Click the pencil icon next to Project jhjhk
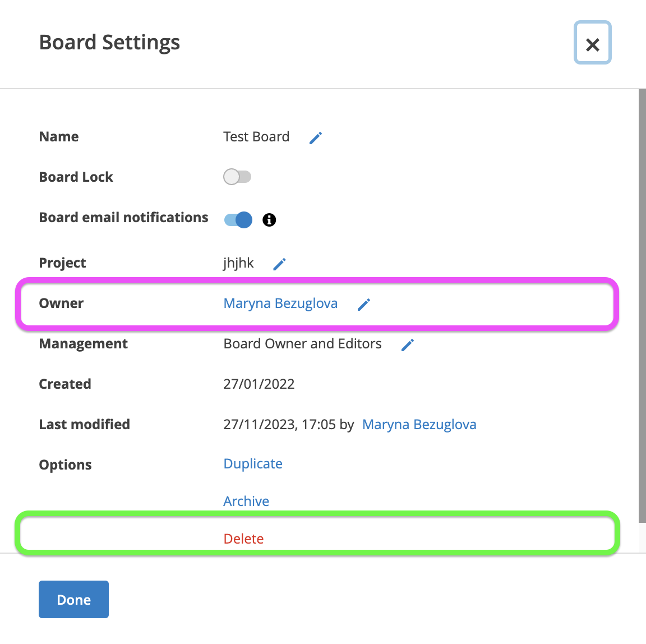 click(279, 264)
